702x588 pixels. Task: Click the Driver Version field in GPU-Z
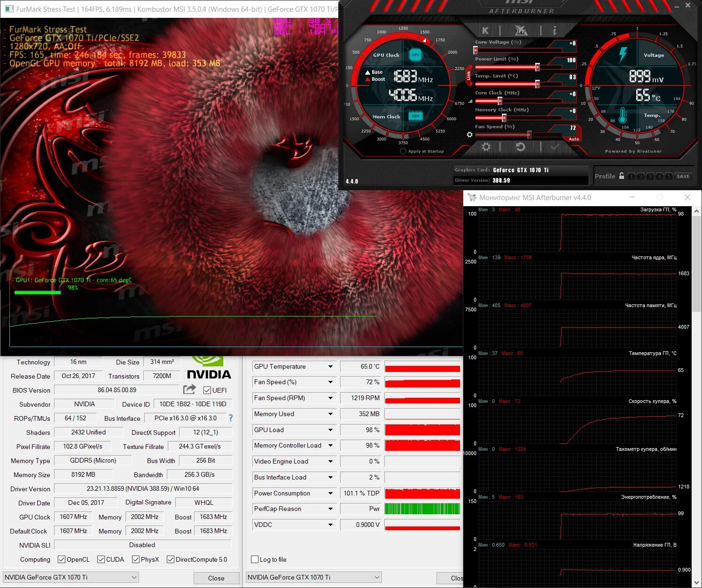(x=143, y=488)
